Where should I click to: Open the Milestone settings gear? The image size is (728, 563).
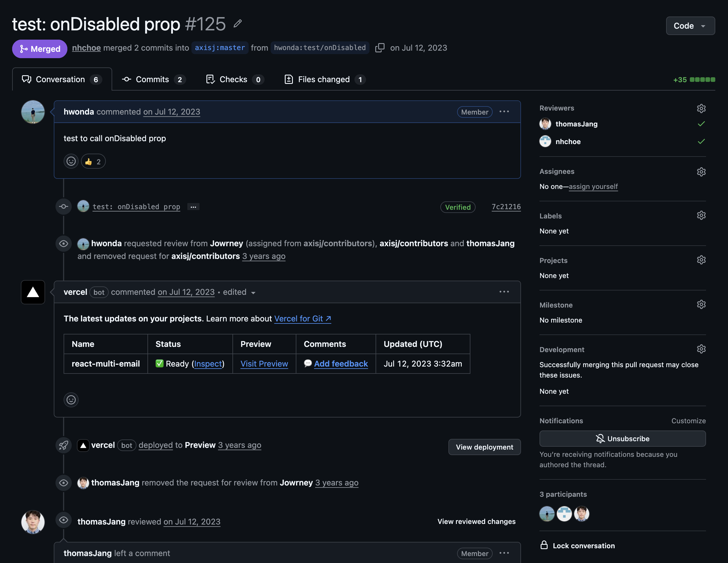coord(701,304)
